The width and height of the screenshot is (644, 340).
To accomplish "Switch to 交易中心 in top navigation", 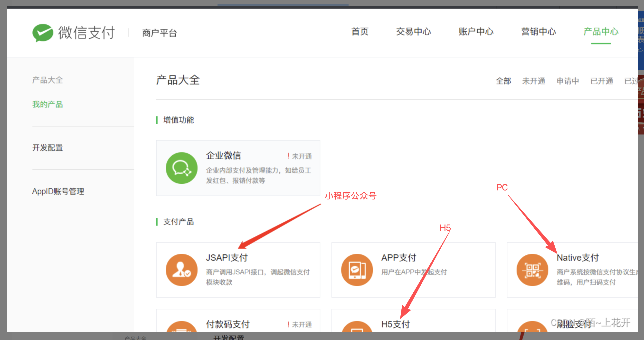I will pos(413,32).
